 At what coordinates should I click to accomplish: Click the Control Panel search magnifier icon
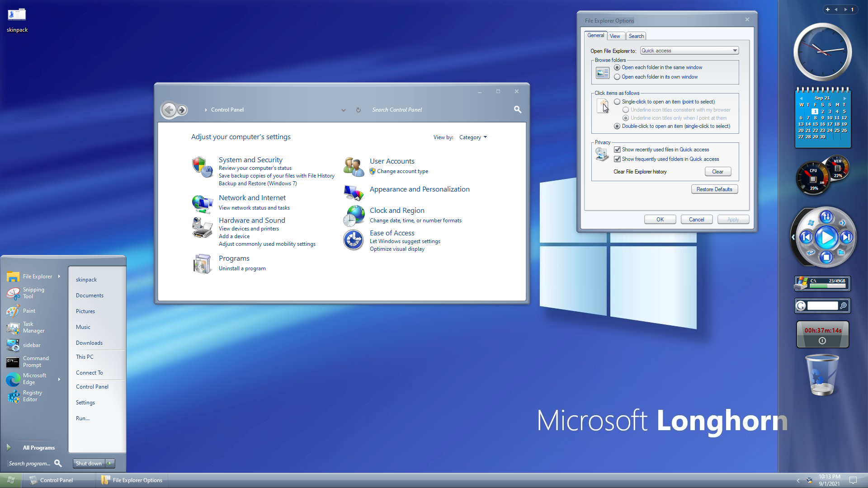[x=518, y=109]
